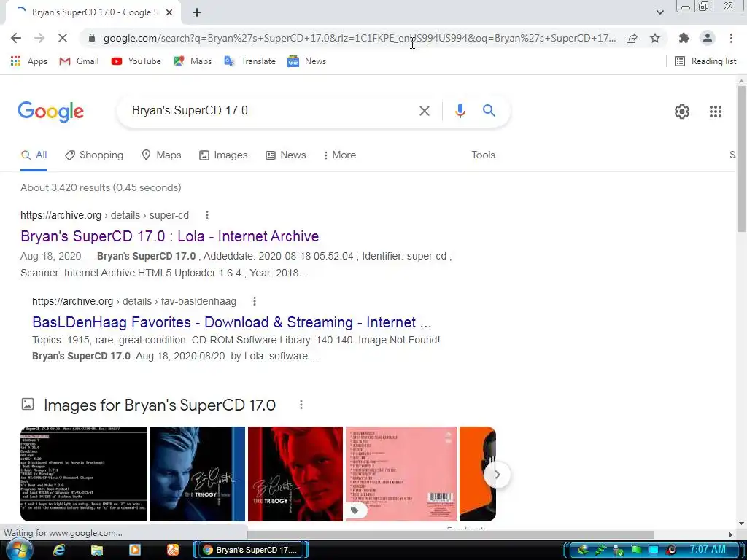Open the Translate bookmark
Image resolution: width=747 pixels, height=560 pixels.
(250, 61)
